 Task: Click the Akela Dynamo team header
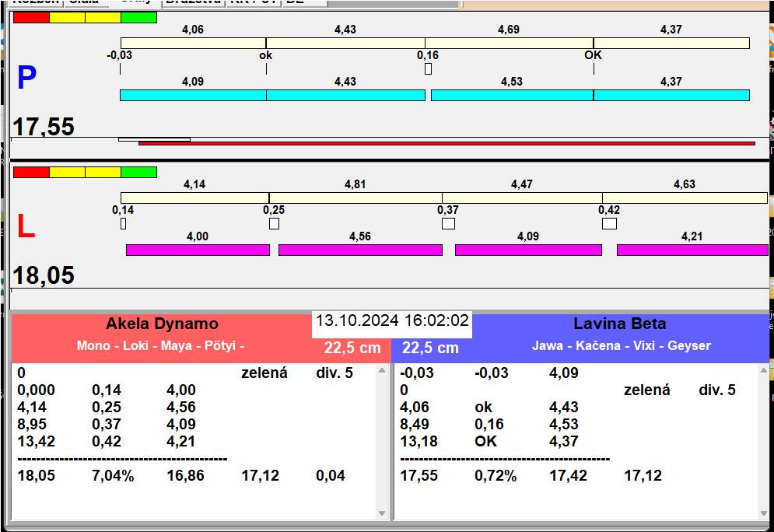point(162,324)
